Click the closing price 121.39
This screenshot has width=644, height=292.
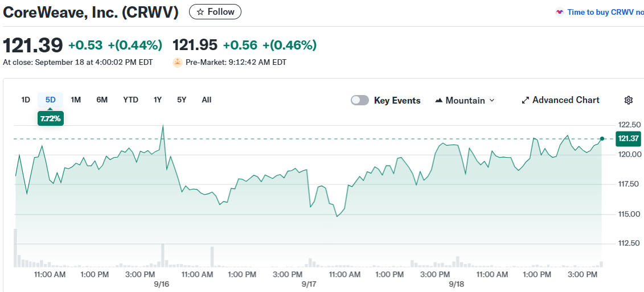point(33,45)
